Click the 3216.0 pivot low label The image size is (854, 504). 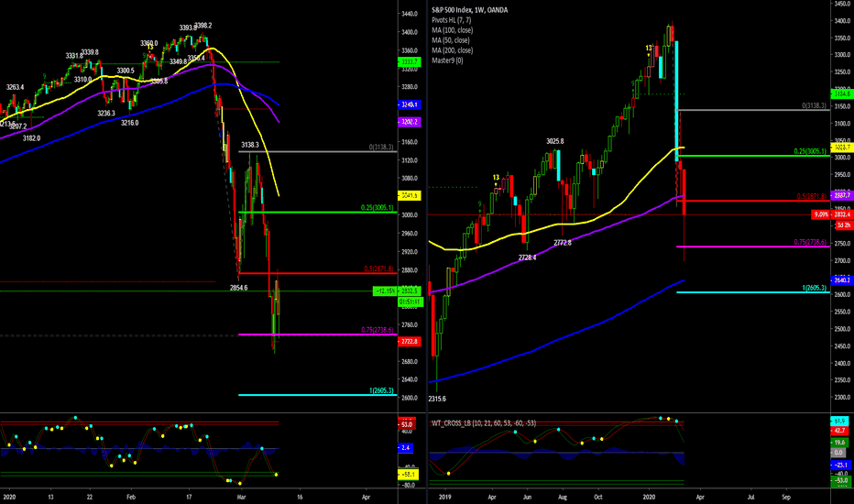pyautogui.click(x=129, y=123)
